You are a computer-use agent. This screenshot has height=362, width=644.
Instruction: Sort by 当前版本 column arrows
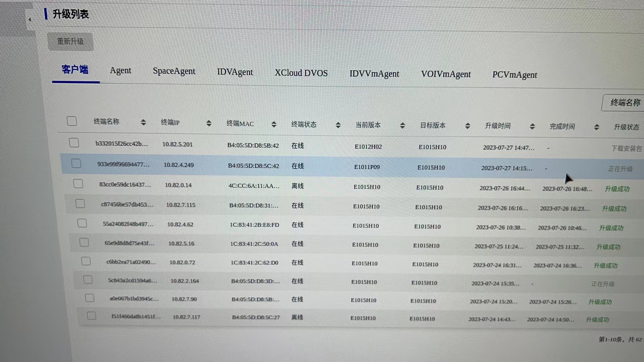(402, 126)
